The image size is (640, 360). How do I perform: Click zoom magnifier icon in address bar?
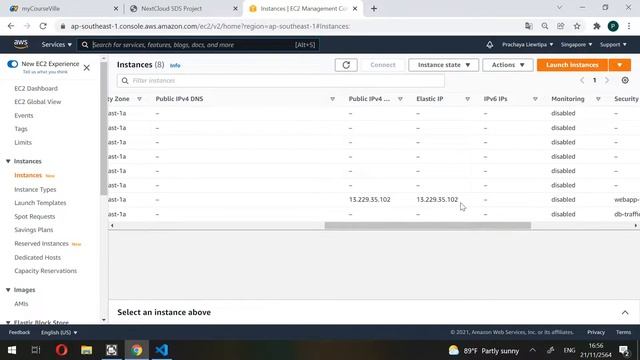tap(544, 26)
